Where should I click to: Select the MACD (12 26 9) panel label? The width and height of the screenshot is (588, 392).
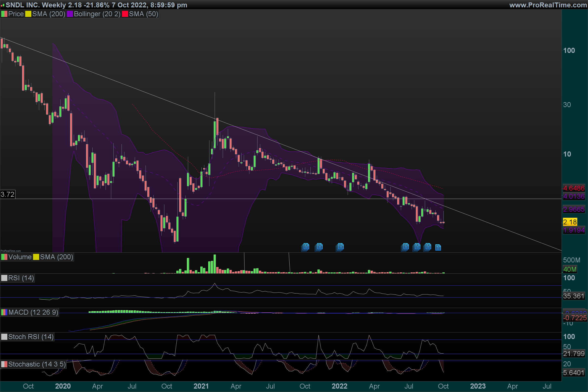[33, 312]
